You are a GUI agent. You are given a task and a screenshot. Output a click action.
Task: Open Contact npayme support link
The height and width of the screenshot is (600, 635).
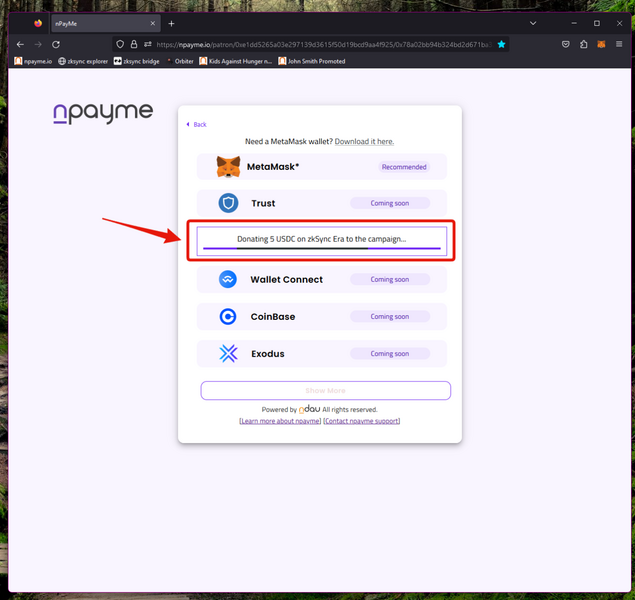[362, 421]
